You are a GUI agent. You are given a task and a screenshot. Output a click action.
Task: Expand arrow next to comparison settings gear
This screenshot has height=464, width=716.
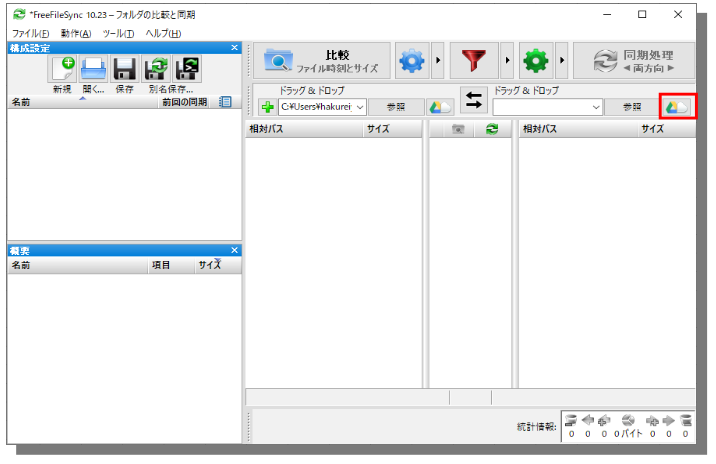pos(437,62)
